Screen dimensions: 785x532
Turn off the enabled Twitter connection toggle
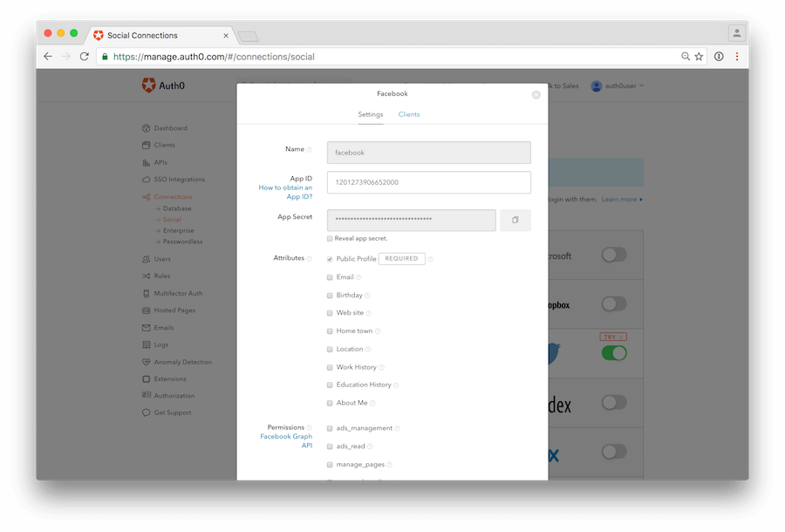coord(614,353)
